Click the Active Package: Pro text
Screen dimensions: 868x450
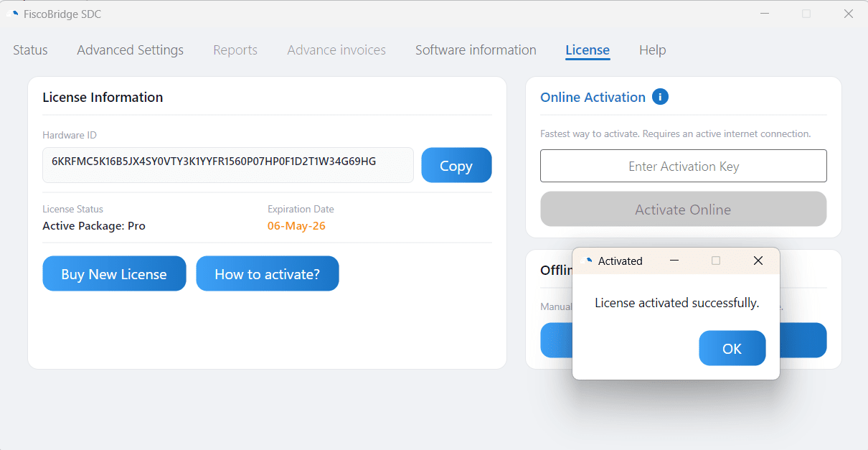point(94,226)
